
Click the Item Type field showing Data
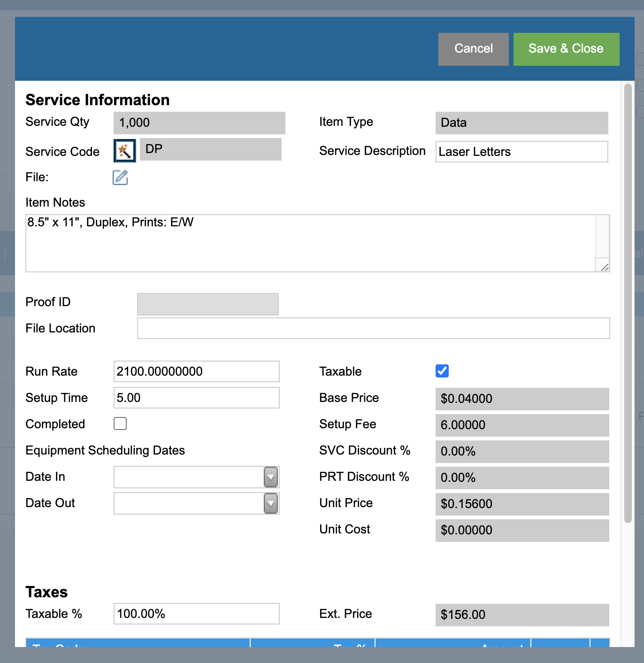click(x=522, y=123)
